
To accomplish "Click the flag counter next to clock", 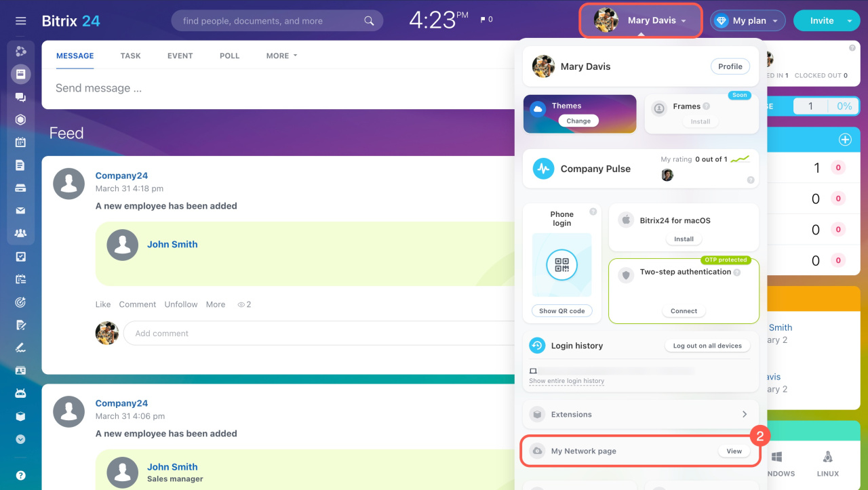I will click(x=486, y=20).
